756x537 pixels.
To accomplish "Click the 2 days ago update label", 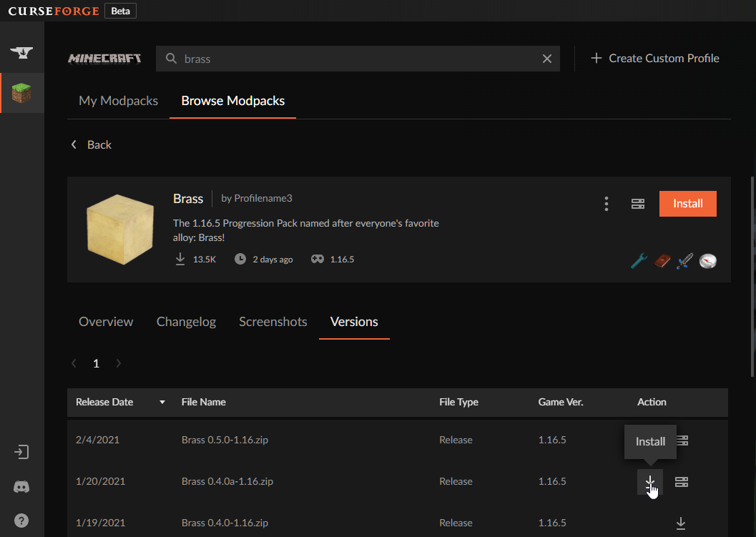I will click(x=273, y=260).
